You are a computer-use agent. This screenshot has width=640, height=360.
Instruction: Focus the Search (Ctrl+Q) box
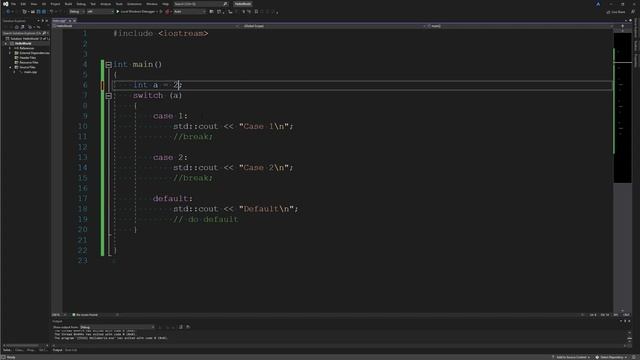200,4
